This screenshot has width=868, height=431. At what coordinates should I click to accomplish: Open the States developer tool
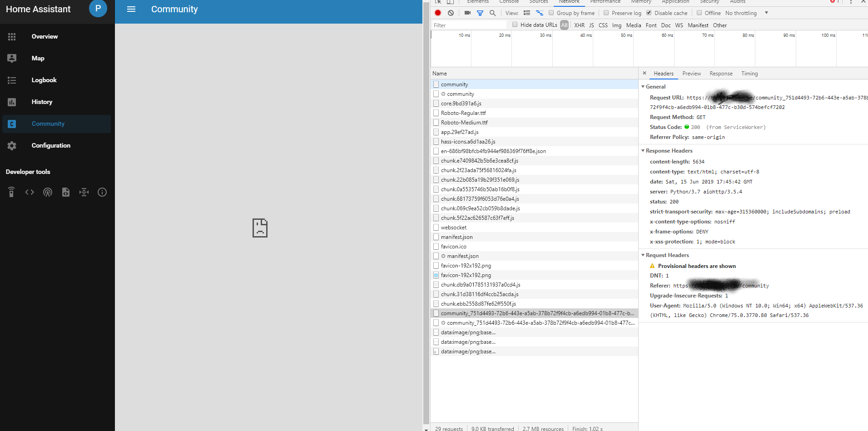click(x=30, y=192)
